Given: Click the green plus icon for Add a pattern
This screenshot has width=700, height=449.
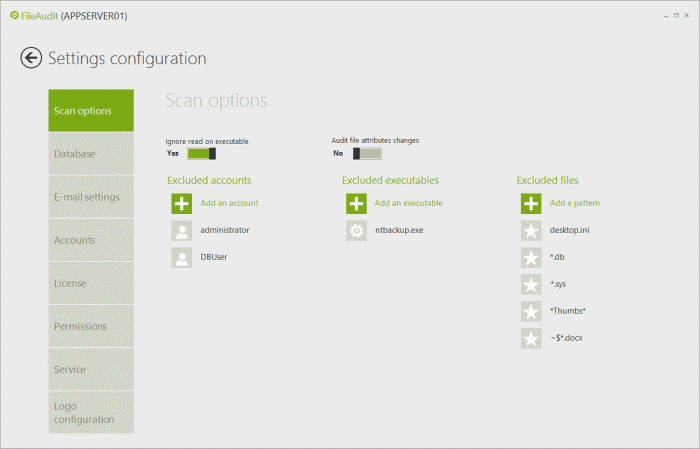Looking at the screenshot, I should click(x=531, y=204).
